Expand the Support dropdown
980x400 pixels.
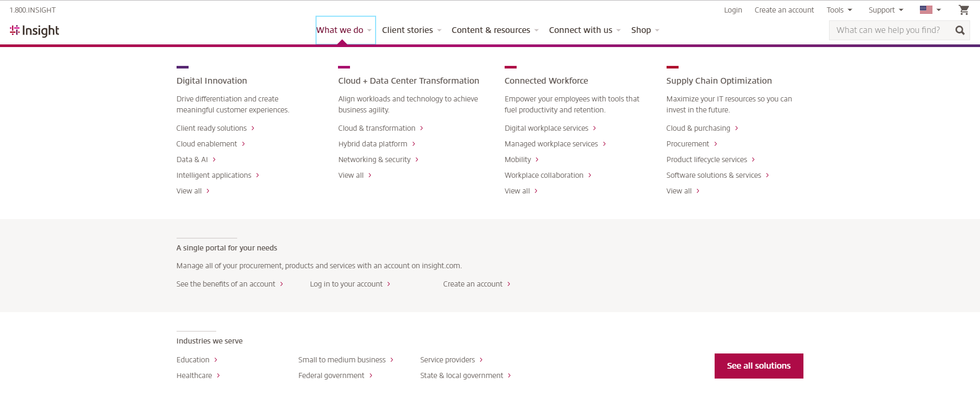click(x=885, y=10)
